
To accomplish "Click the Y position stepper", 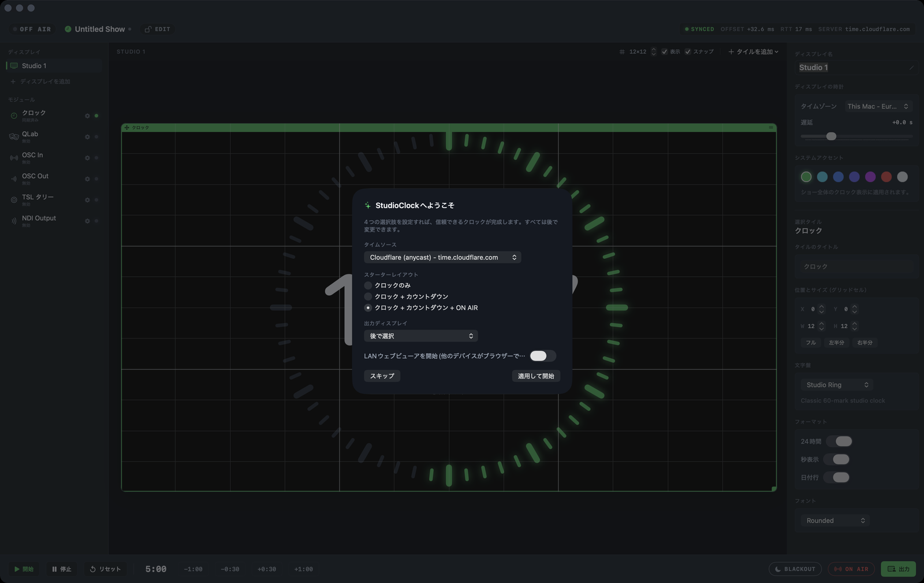I will (855, 309).
